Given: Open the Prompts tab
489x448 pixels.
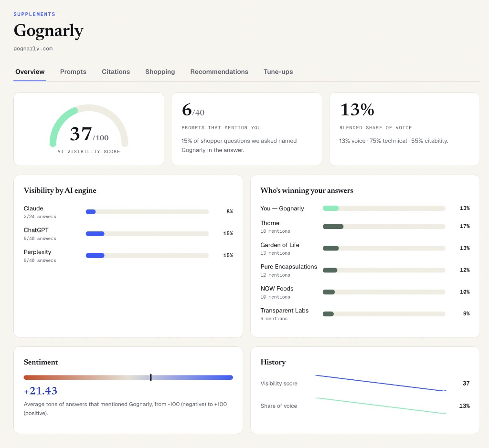Looking at the screenshot, I should pyautogui.click(x=73, y=72).
